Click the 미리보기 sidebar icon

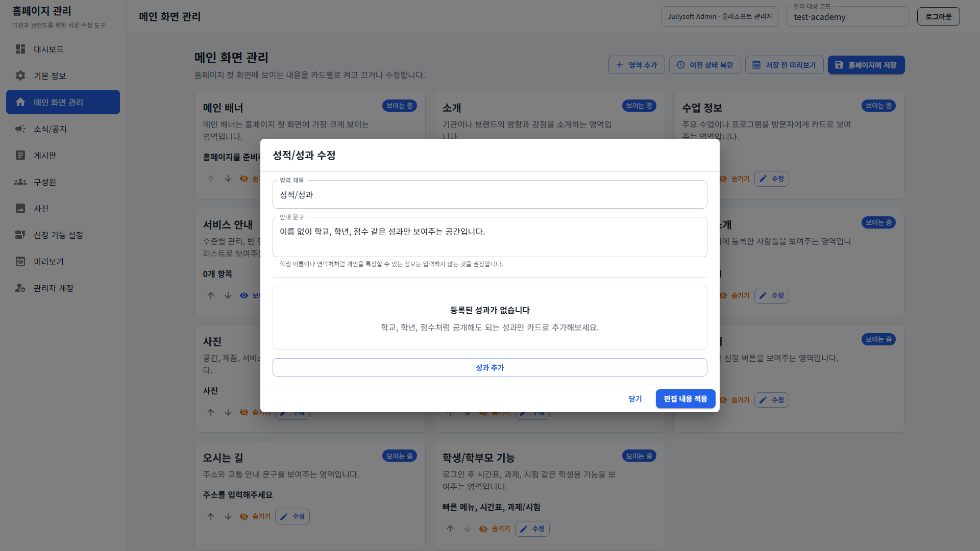click(20, 261)
